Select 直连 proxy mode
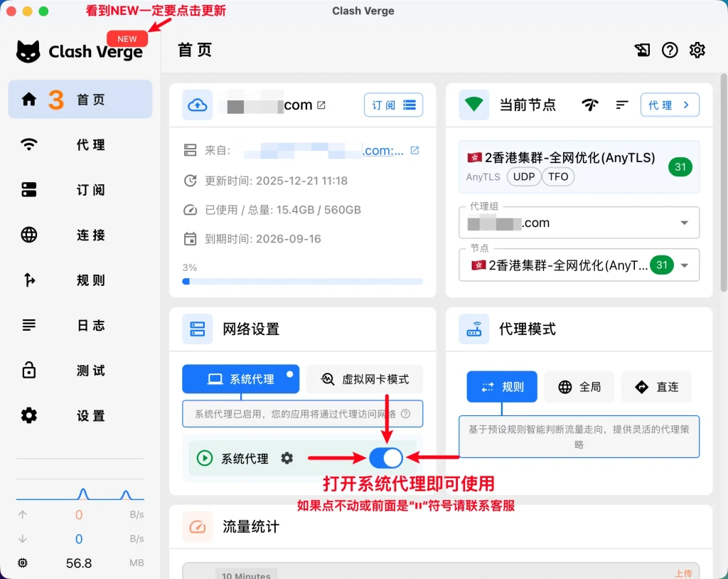 click(656, 387)
